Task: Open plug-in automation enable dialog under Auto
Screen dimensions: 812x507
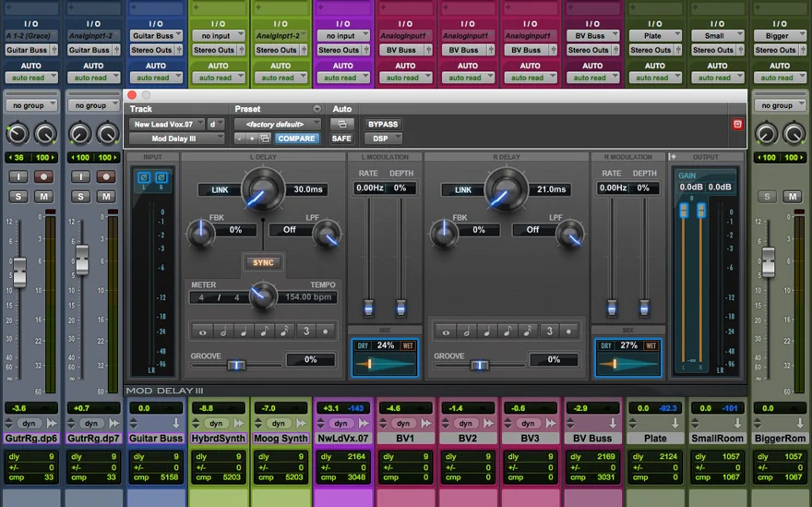Action: click(341, 125)
